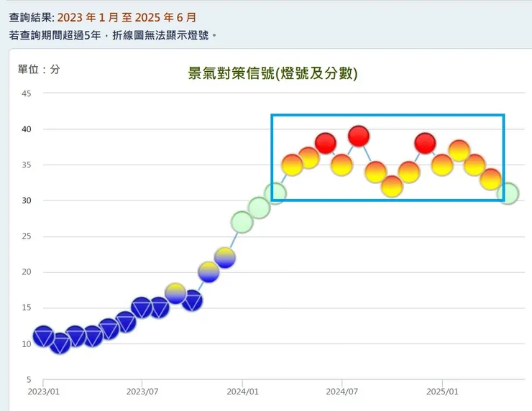532x411 pixels.
Task: Click the yellow-red marker at 2024/07
Action: [x=342, y=165]
